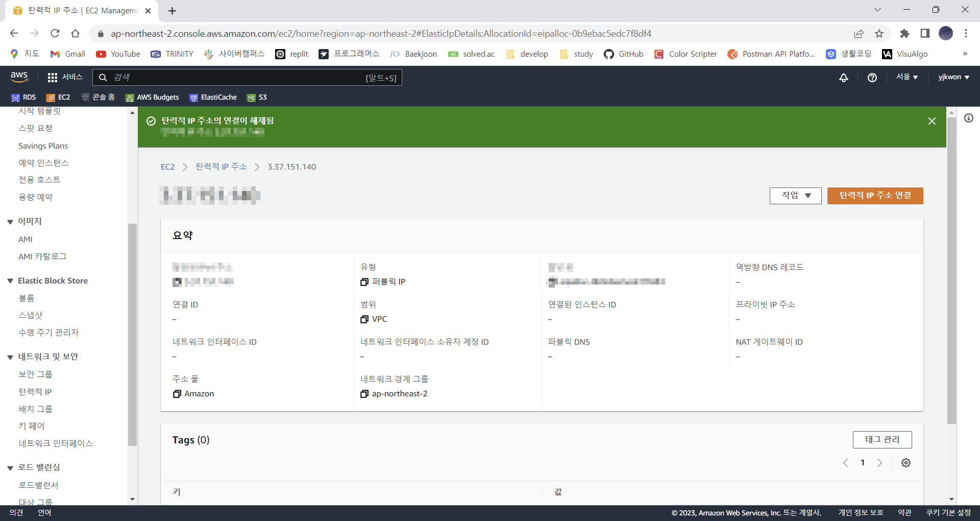This screenshot has height=521, width=980.
Task: Open the yjkwon account menu
Action: 953,77
